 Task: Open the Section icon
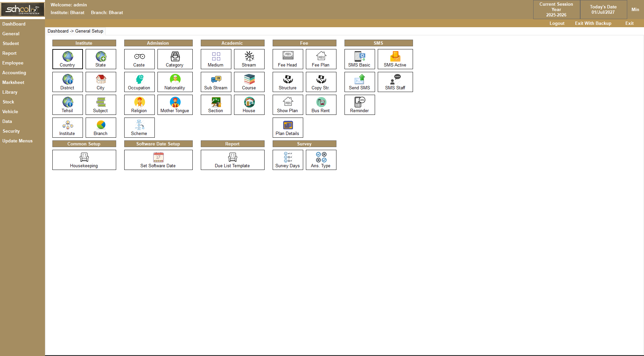coord(216,105)
